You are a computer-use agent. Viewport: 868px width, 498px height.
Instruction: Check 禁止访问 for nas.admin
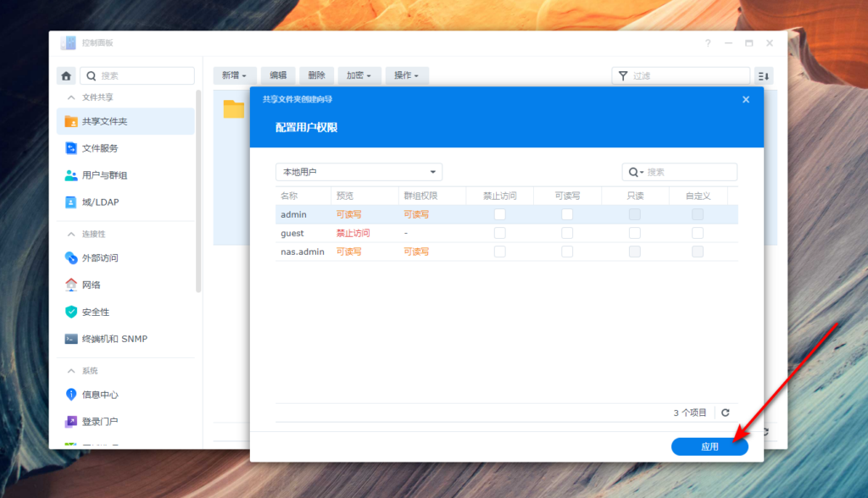coord(500,252)
